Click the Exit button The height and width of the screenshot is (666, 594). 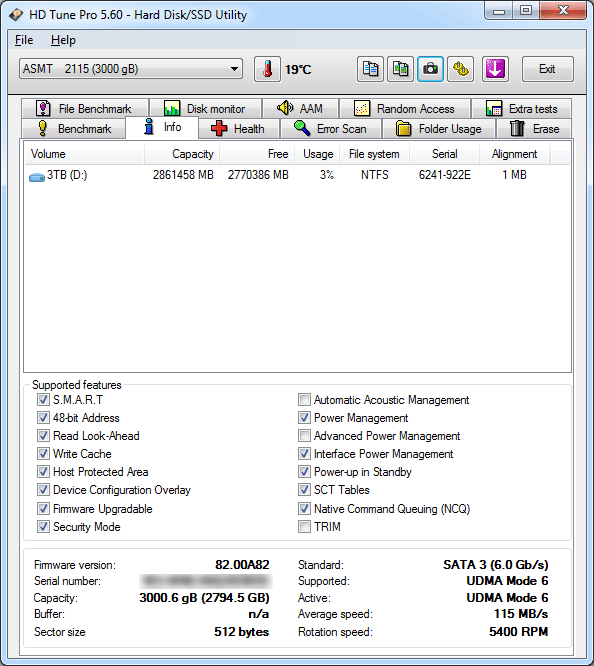tap(547, 69)
